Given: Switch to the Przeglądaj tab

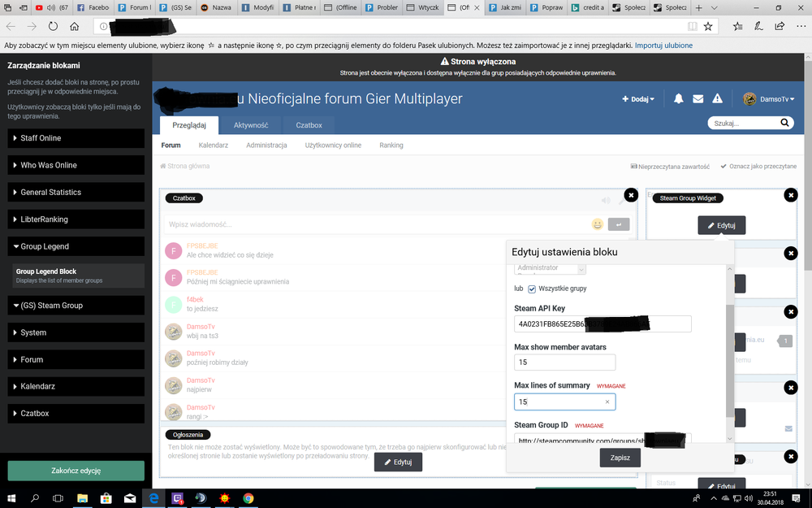Looking at the screenshot, I should [x=189, y=125].
